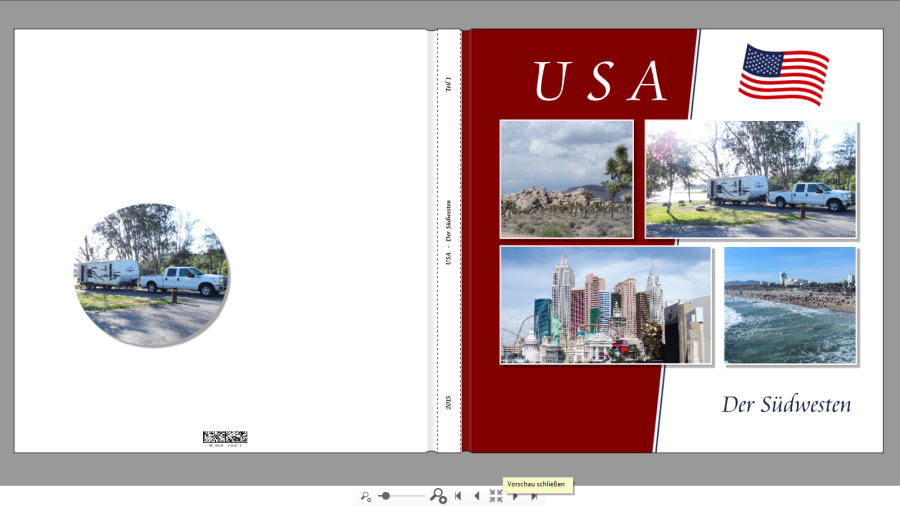Click the zoom slider handle
This screenshot has height=506, width=900.
point(386,496)
